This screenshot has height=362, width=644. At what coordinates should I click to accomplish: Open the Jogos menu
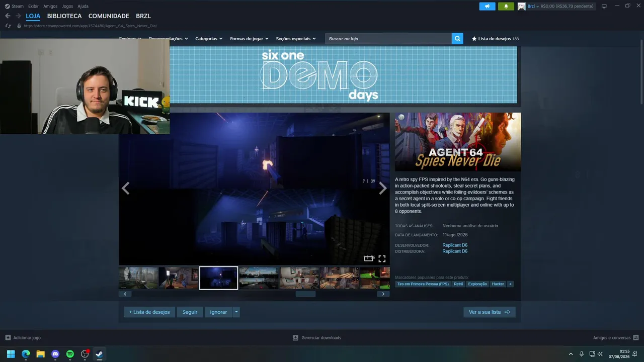tap(67, 6)
